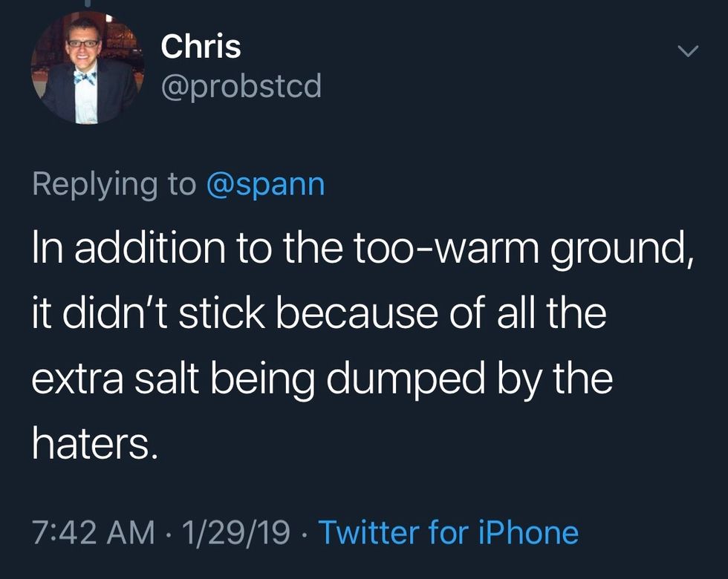Click the 7:42 AM timestamp

[94, 532]
